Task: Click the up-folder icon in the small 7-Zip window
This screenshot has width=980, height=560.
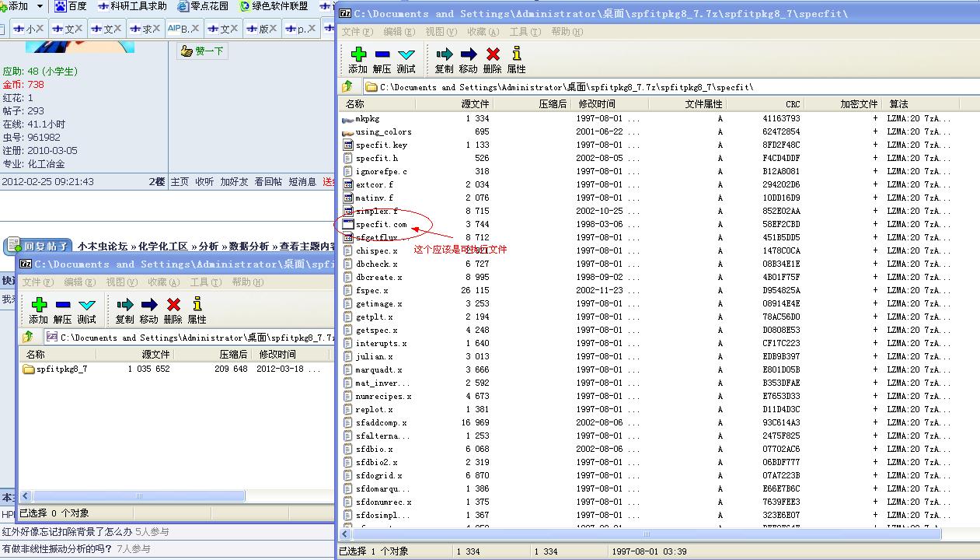Action: click(28, 337)
